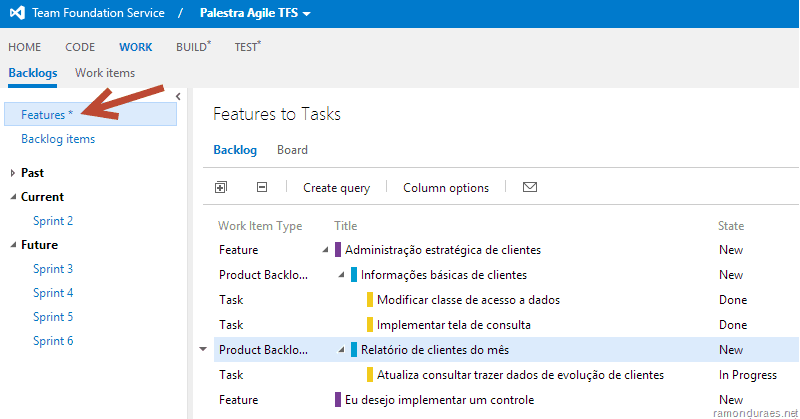Image resolution: width=800 pixels, height=419 pixels.
Task: Click 'In Progress' state cell
Action: coord(748,375)
